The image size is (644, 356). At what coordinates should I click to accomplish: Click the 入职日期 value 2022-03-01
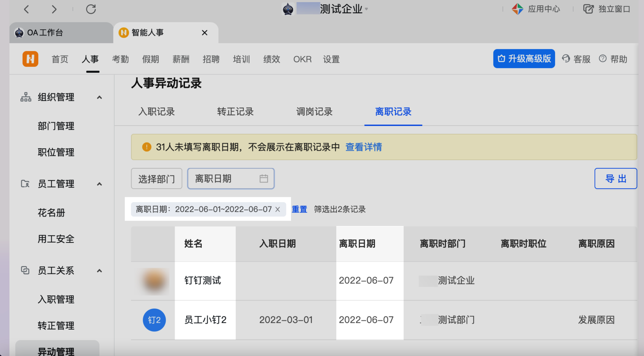(286, 320)
